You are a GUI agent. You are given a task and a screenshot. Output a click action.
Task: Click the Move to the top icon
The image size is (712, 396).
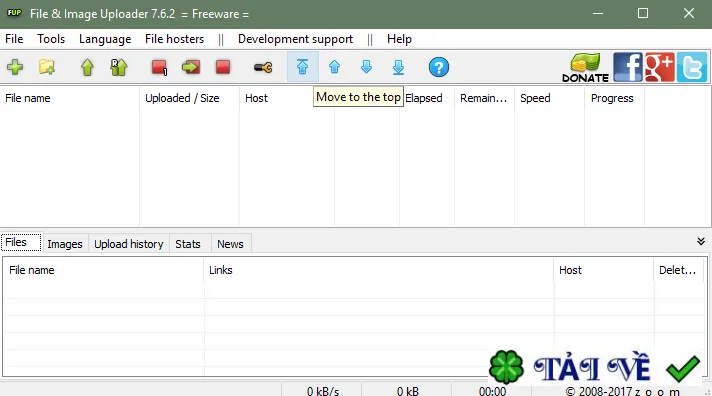302,67
